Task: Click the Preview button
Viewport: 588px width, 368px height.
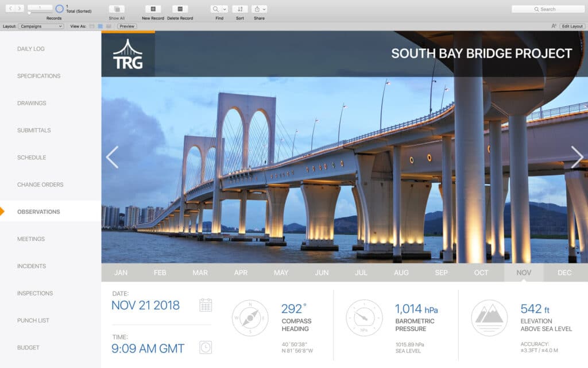Action: click(x=127, y=26)
